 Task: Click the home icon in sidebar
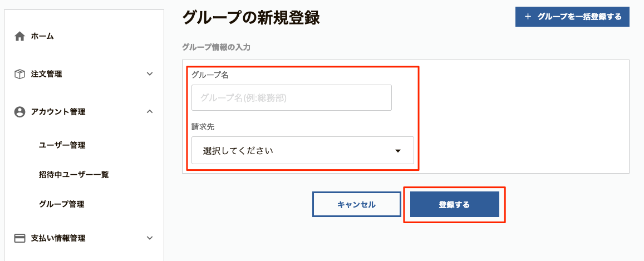click(x=19, y=37)
